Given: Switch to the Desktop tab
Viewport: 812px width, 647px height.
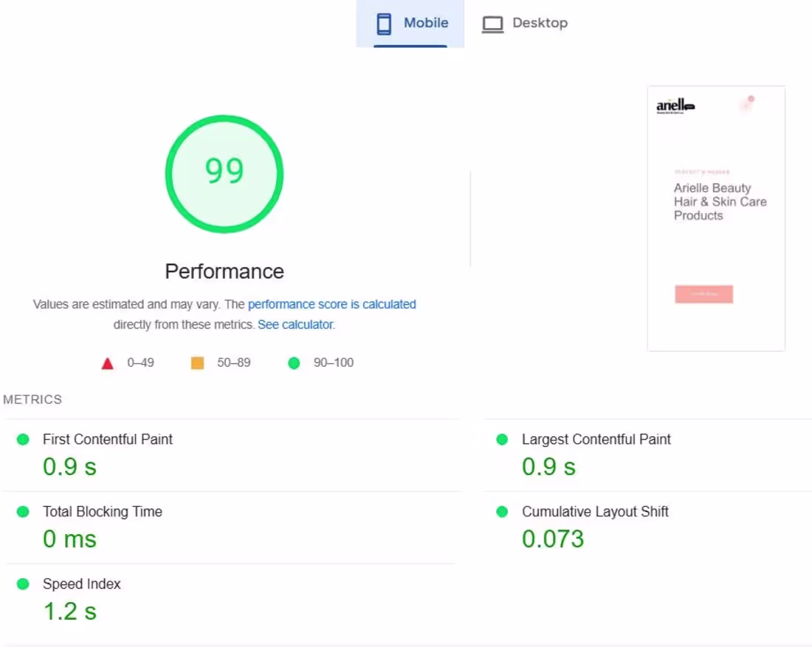Looking at the screenshot, I should [x=525, y=24].
